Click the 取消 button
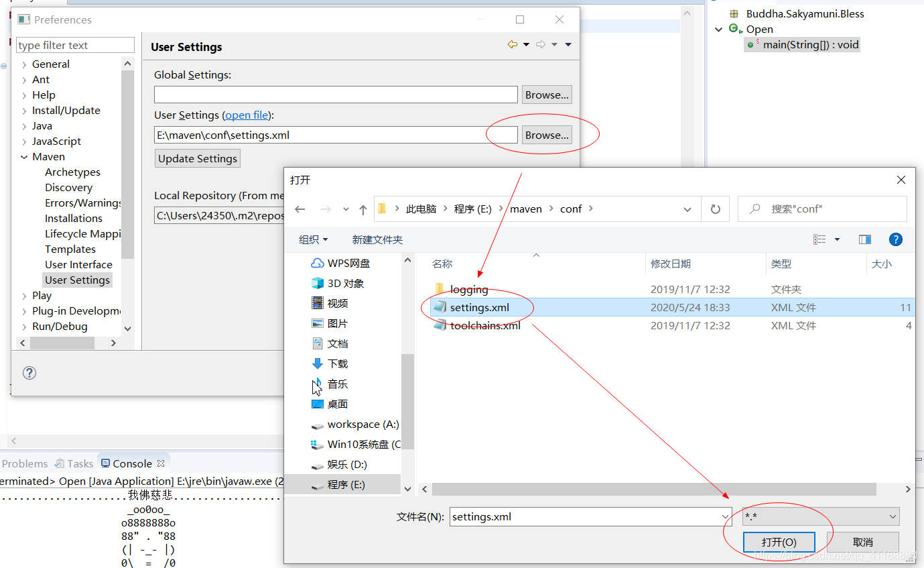 [863, 542]
